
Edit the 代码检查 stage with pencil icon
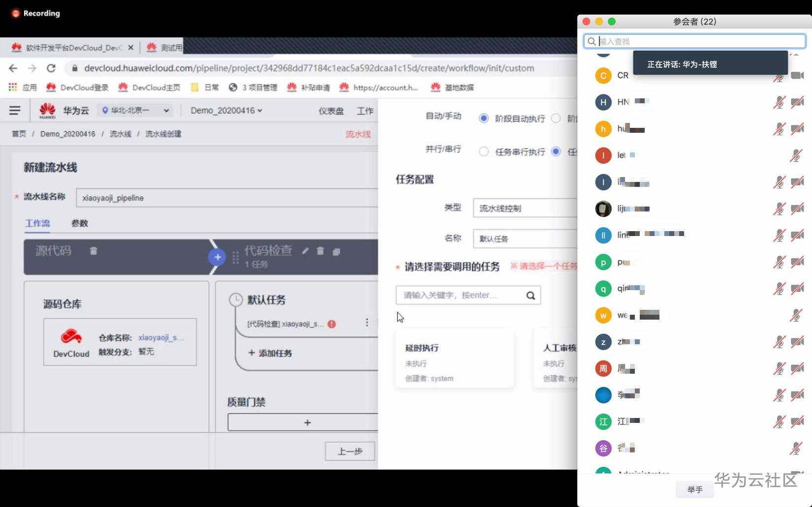click(306, 251)
